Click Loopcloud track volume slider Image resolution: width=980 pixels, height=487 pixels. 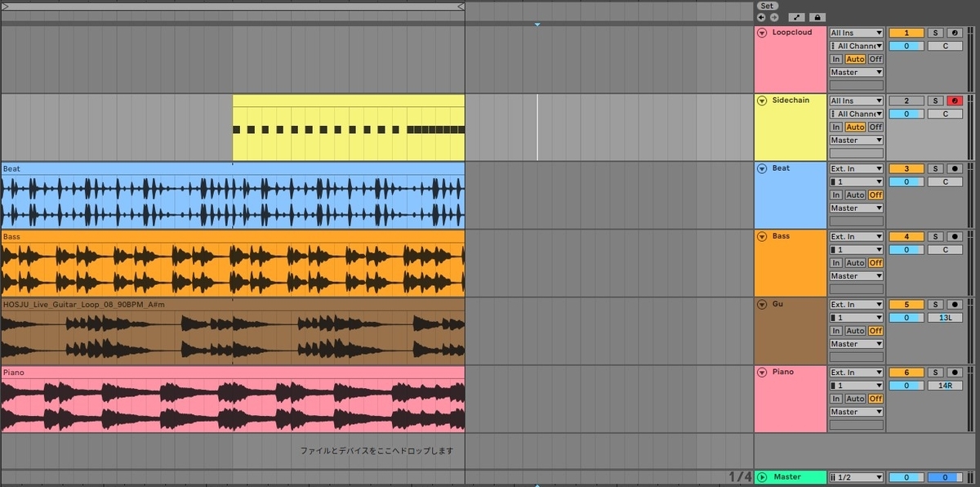tap(906, 46)
